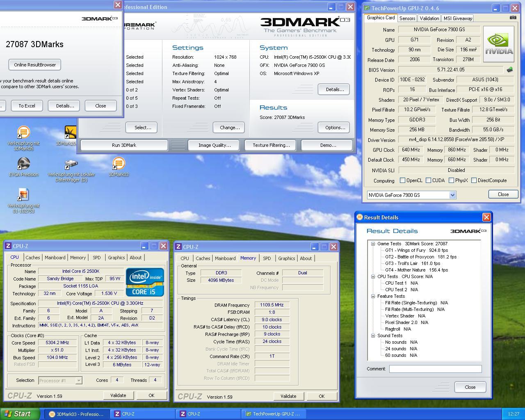This screenshot has height=420, width=525.
Task: Click Select... button in 3DMark03
Action: tap(142, 128)
